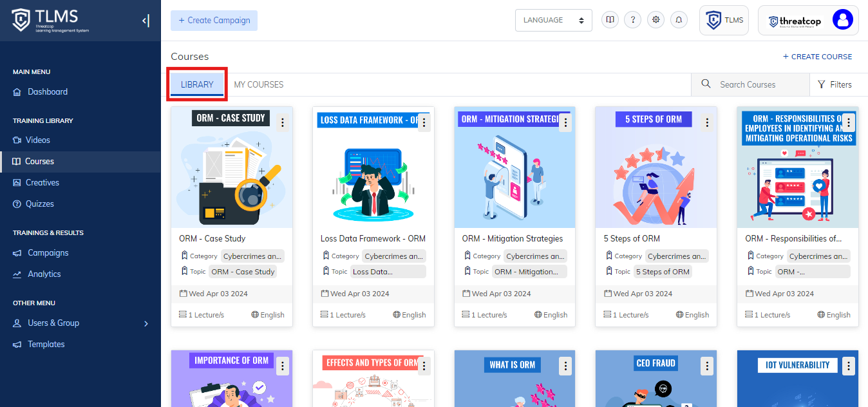
Task: Click the search magnifier icon
Action: pos(706,84)
